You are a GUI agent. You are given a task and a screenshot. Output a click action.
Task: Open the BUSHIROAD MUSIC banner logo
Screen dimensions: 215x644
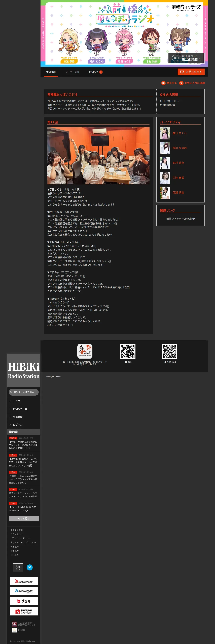24,591
